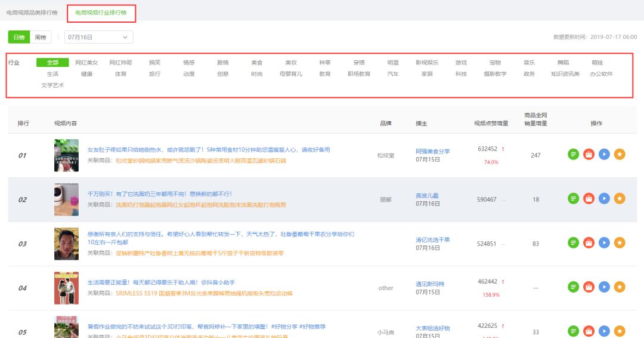The height and width of the screenshot is (338, 644).
Task: Filter by 知识资讯类 industry
Action: 565,74
